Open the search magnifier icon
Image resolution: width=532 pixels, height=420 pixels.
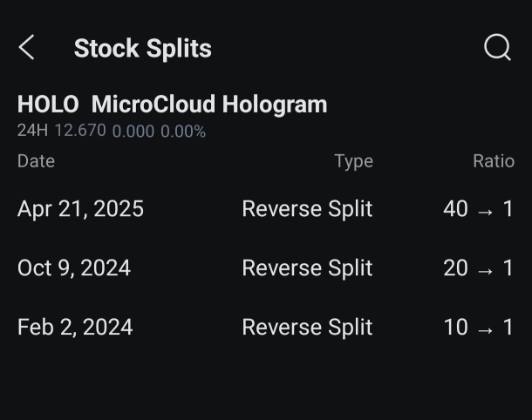(x=497, y=47)
